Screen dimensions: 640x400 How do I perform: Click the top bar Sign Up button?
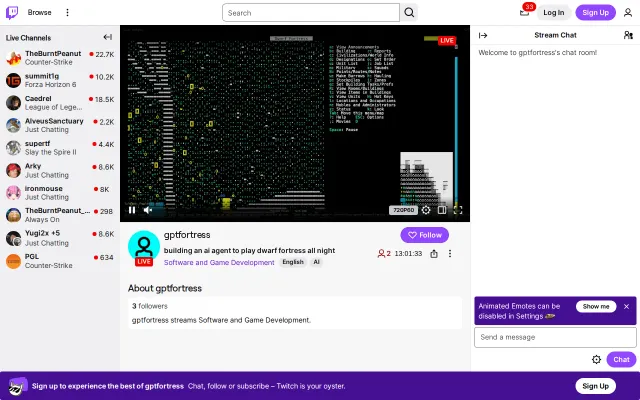(x=595, y=13)
